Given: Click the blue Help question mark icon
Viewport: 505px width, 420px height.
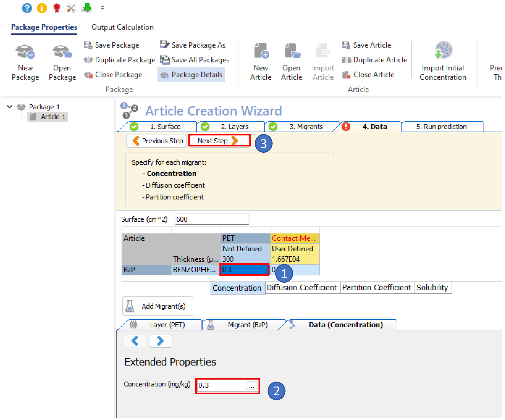Looking at the screenshot, I should point(27,8).
